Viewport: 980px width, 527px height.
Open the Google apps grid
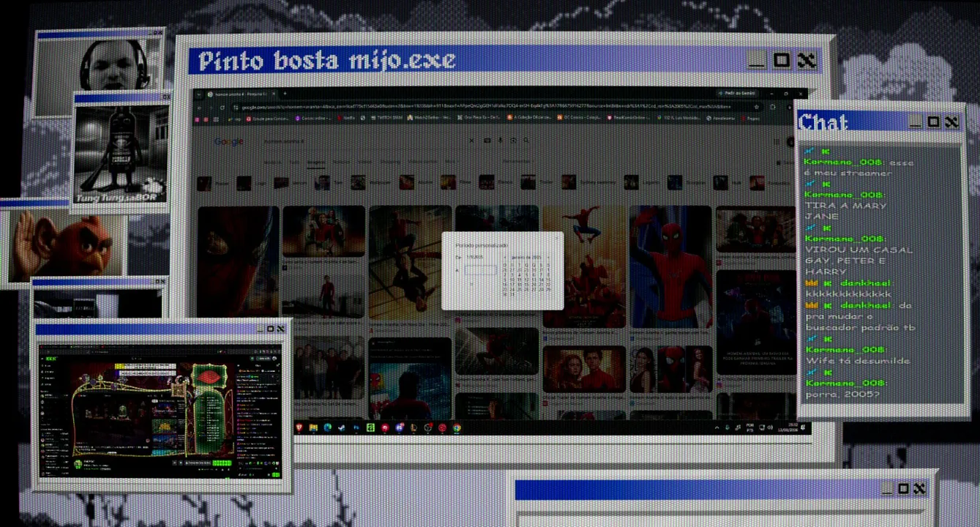pos(777,141)
